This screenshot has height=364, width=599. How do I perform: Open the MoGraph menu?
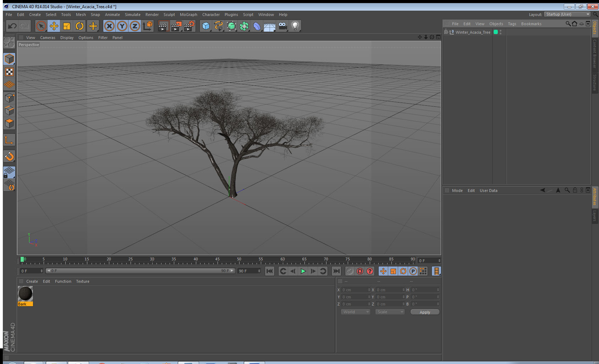click(188, 15)
